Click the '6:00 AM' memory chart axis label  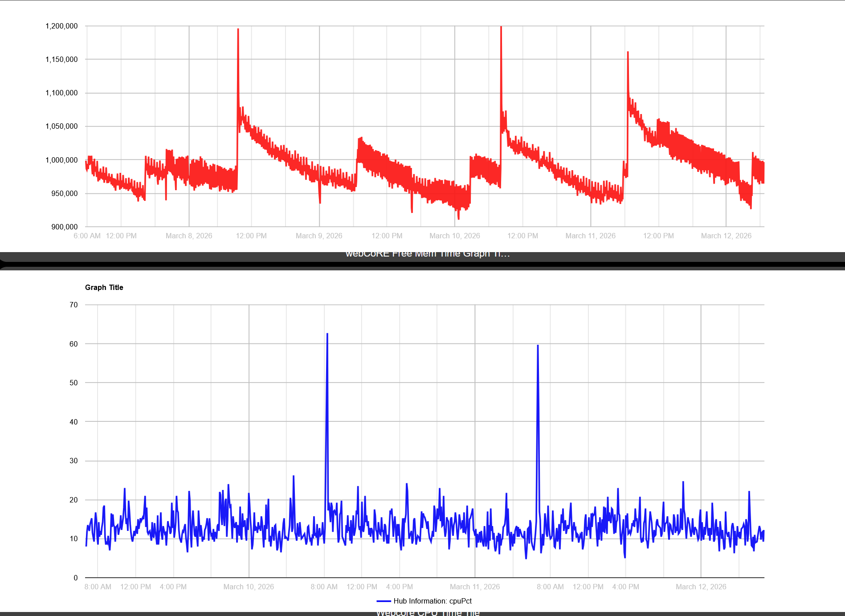(x=87, y=236)
